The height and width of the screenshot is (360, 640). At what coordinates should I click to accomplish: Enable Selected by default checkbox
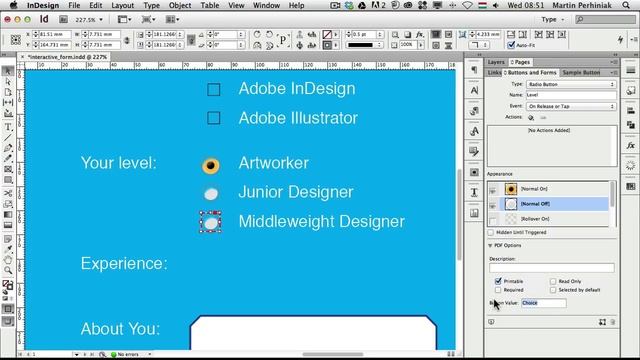553,290
